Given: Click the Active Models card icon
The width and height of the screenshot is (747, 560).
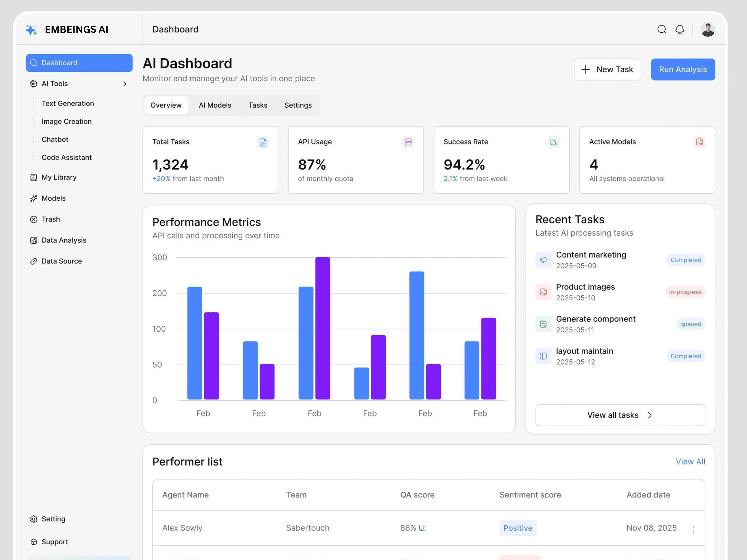Looking at the screenshot, I should point(699,142).
